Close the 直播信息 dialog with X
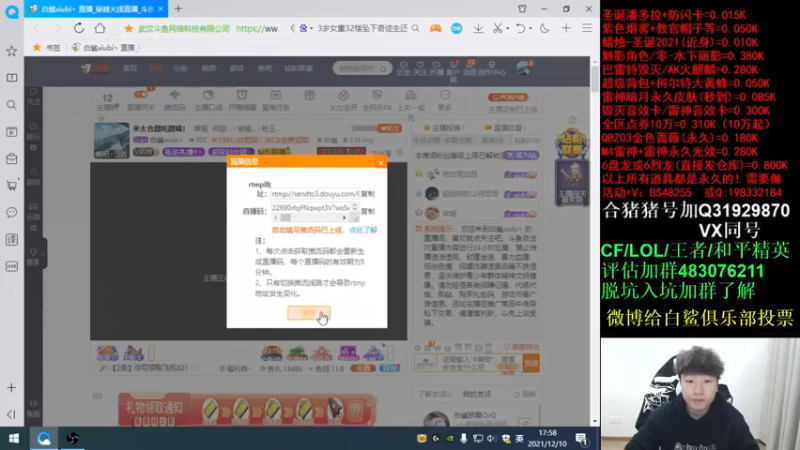Viewport: 800px width, 450px height. (381, 163)
